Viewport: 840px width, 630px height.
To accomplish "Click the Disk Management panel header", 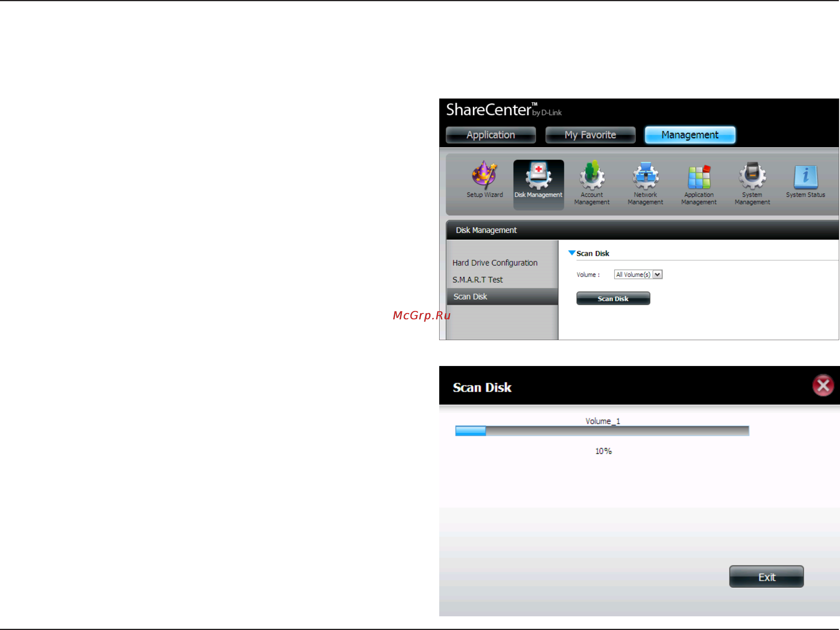I will tap(643, 230).
